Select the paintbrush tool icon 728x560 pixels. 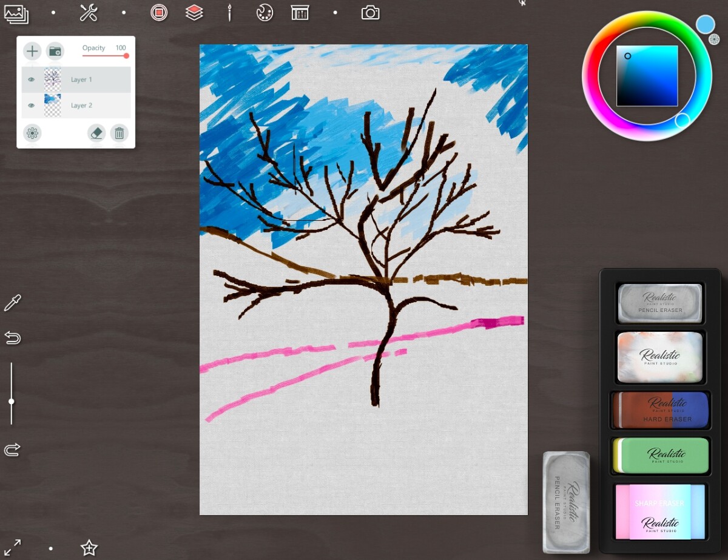coord(229,13)
